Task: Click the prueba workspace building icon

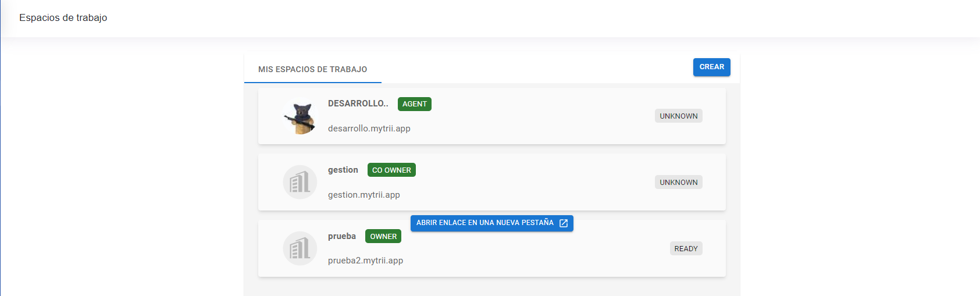Action: (300, 249)
